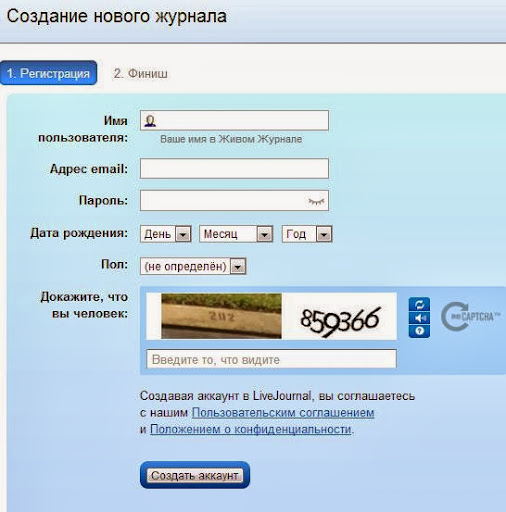Click the Создать аккаунт button

coord(195,475)
